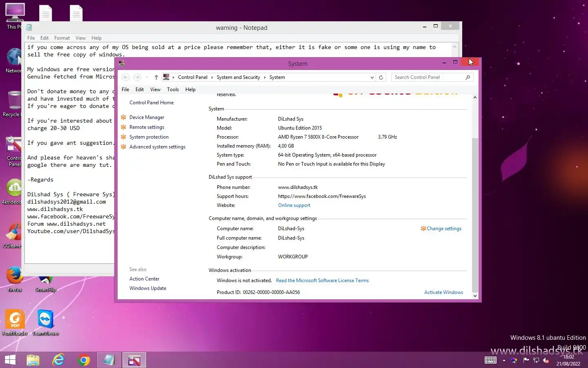Open Advanced system settings link
The width and height of the screenshot is (588, 368).
click(157, 147)
